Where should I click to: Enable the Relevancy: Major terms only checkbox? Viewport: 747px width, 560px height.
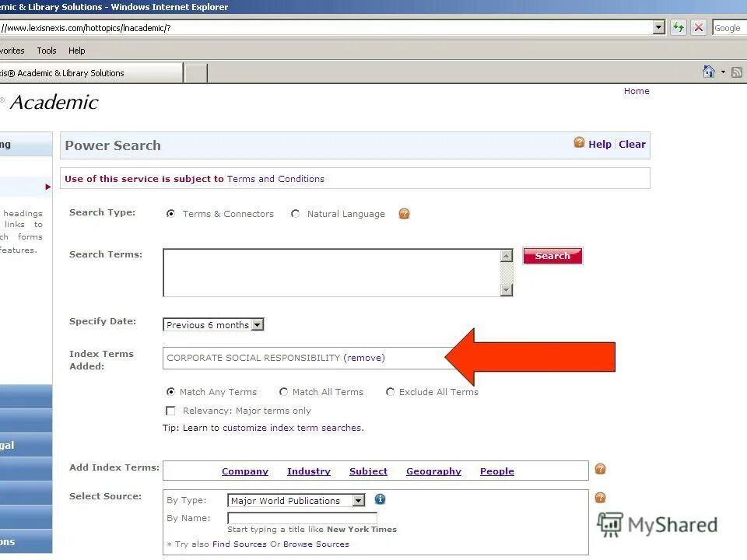point(170,410)
